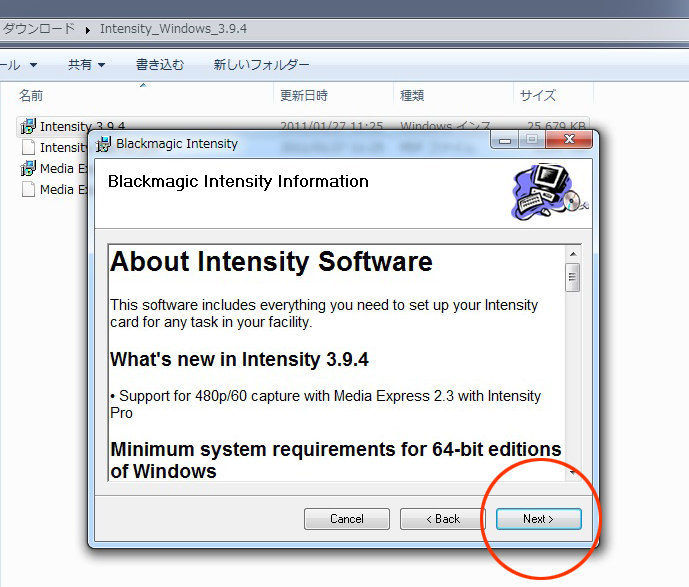This screenshot has width=689, height=587.
Task: Close the Blackmagic Intensity installer window
Action: pos(569,139)
